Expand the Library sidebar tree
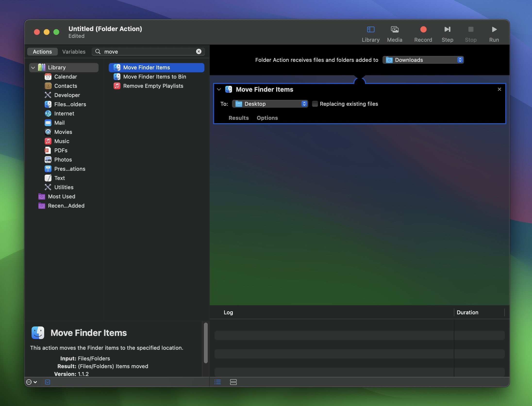The height and width of the screenshot is (406, 532). coord(33,67)
